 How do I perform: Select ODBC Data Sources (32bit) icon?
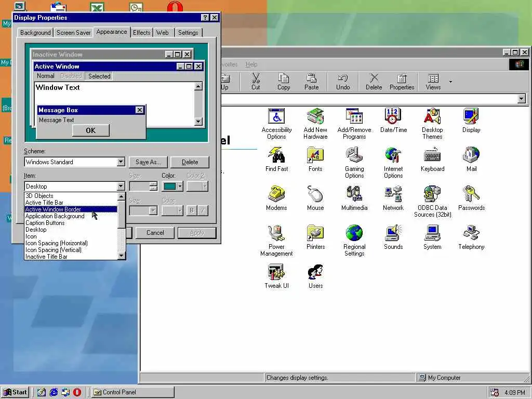[x=432, y=202]
